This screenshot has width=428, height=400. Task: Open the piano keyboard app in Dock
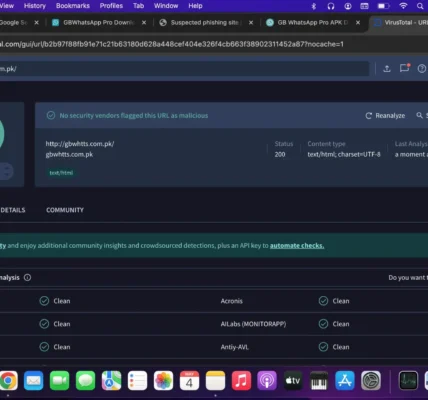tap(319, 380)
